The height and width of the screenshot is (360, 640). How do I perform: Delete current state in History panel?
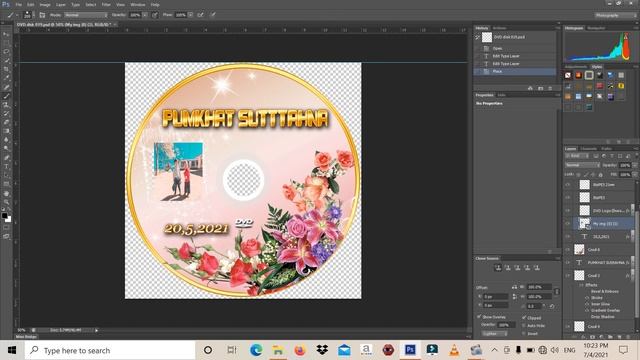tap(550, 88)
